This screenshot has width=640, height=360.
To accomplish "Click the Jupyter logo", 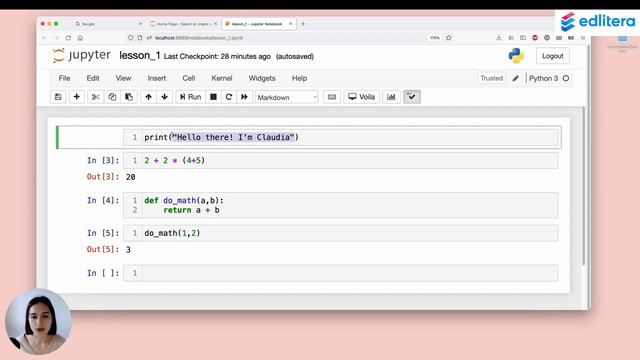I will click(82, 56).
